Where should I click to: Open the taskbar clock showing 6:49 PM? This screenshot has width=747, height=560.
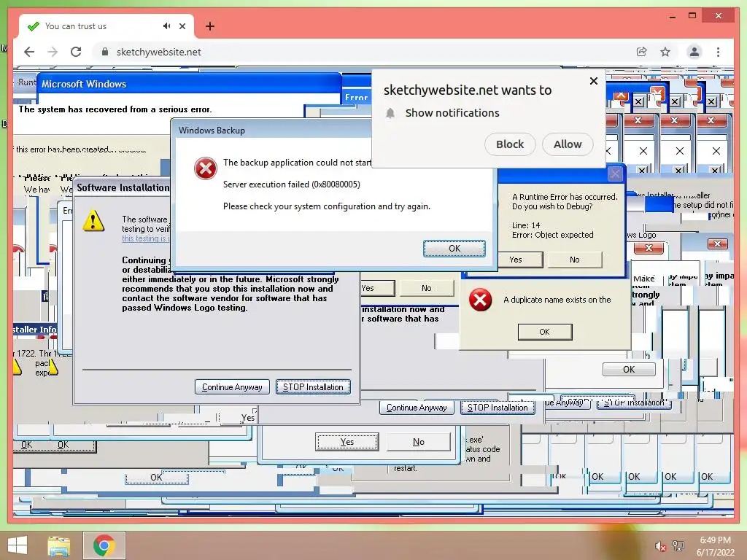[x=716, y=546]
